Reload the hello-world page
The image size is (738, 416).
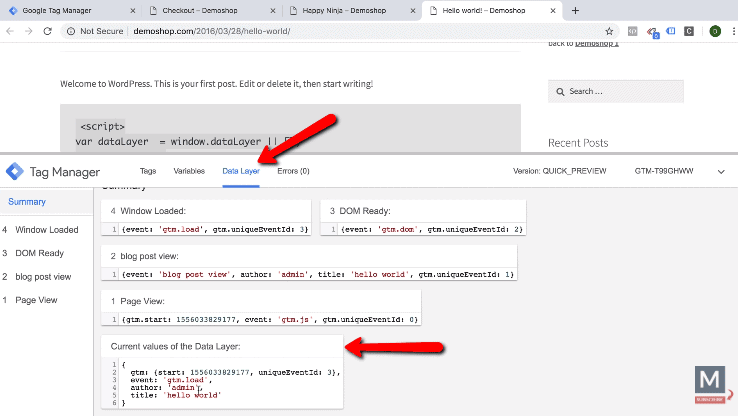(48, 31)
